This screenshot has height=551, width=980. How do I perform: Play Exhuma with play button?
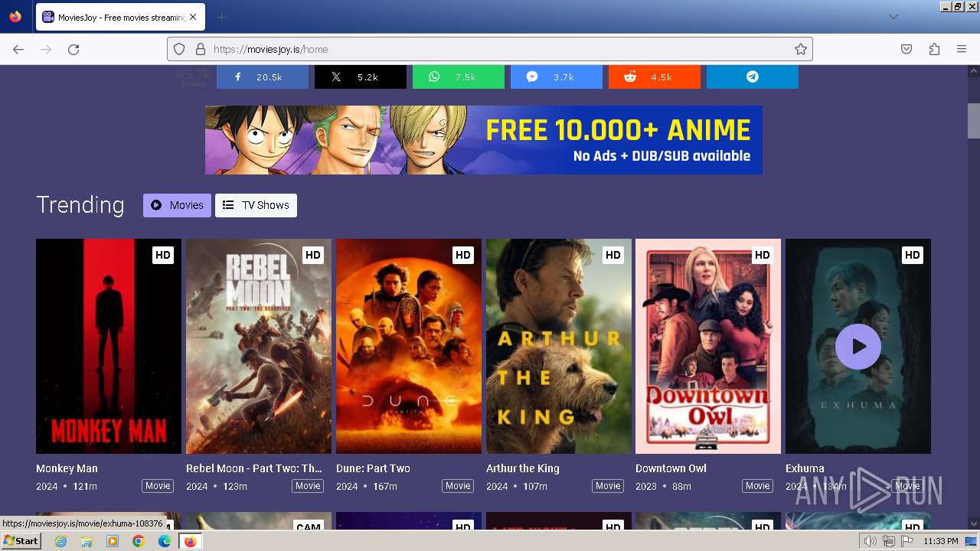click(x=858, y=347)
